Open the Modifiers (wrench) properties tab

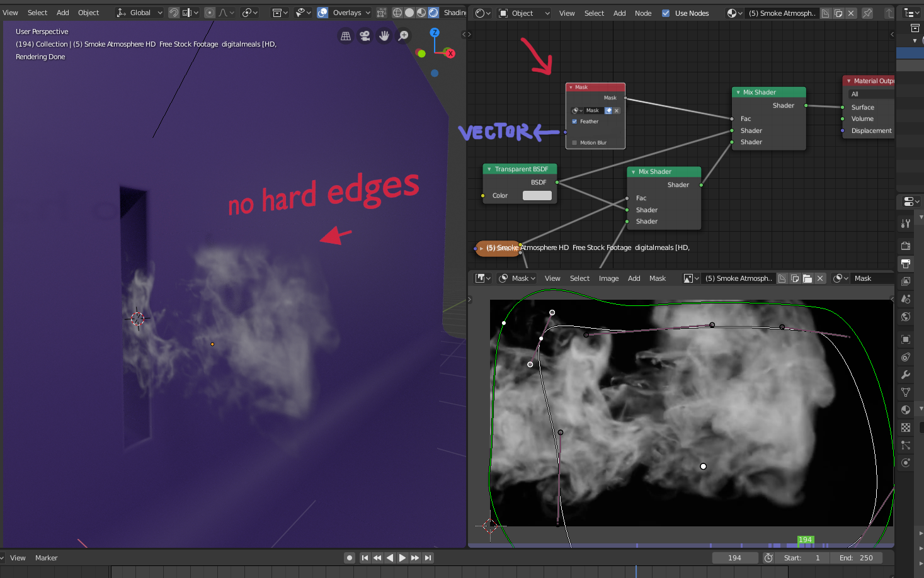pyautogui.click(x=906, y=375)
